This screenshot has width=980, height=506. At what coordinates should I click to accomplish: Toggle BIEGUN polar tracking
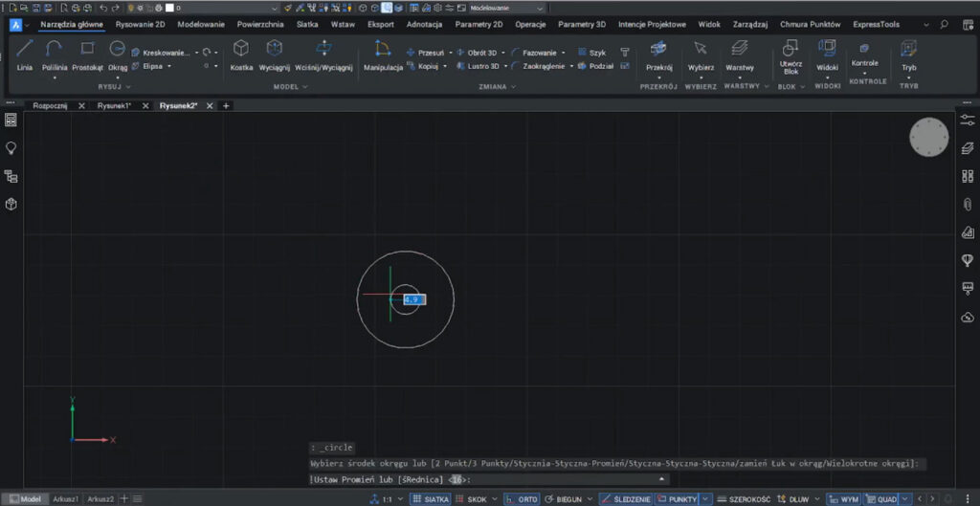pos(565,499)
